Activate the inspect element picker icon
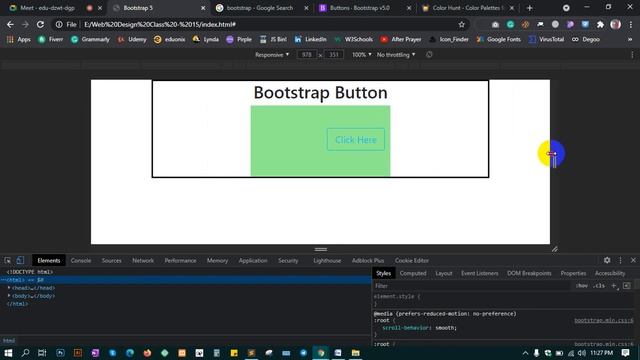 [x=7, y=260]
